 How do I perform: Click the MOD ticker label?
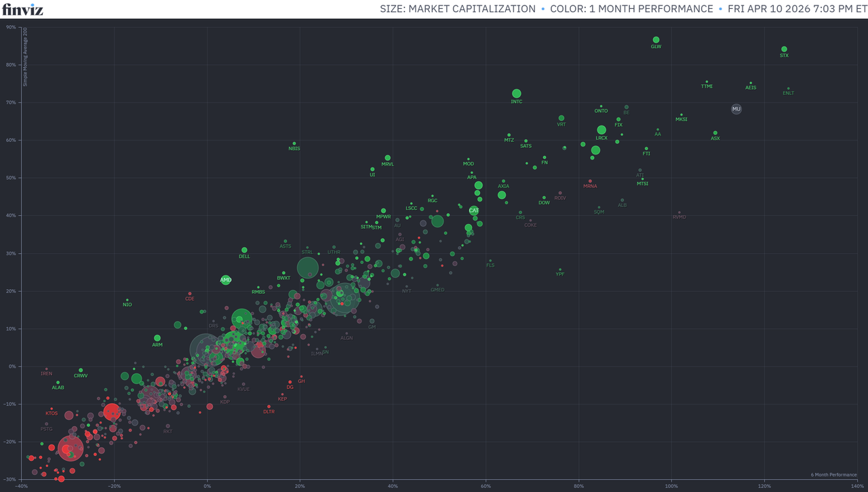coord(469,164)
